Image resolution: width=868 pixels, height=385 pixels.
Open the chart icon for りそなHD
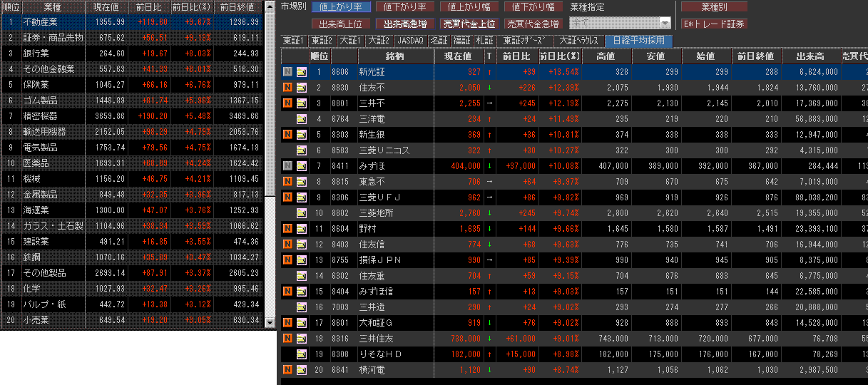(302, 354)
